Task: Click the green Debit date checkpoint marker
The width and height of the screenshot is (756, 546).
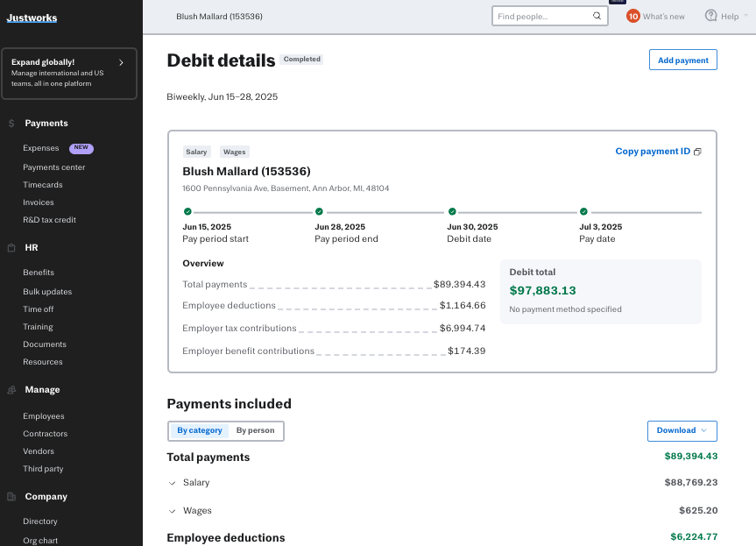Action: (452, 211)
